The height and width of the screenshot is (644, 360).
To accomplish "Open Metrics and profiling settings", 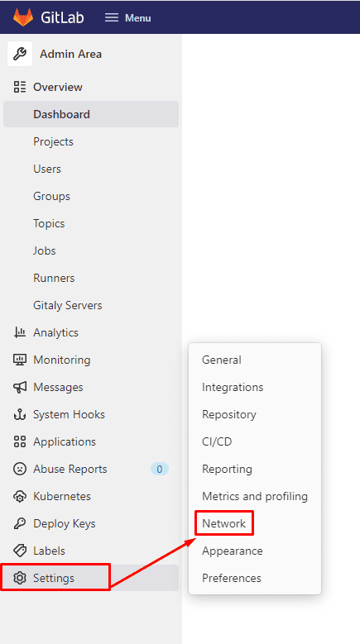I will 255,496.
